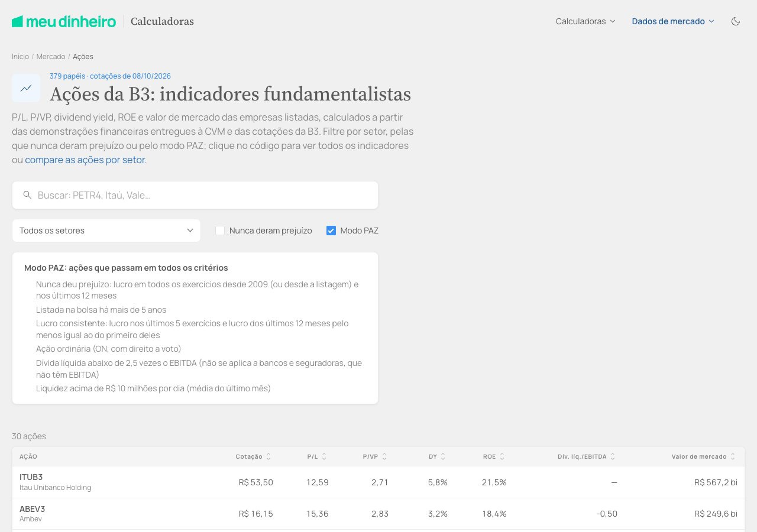The image size is (757, 532).
Task: Focus the Buscar search input field
Action: point(195,195)
